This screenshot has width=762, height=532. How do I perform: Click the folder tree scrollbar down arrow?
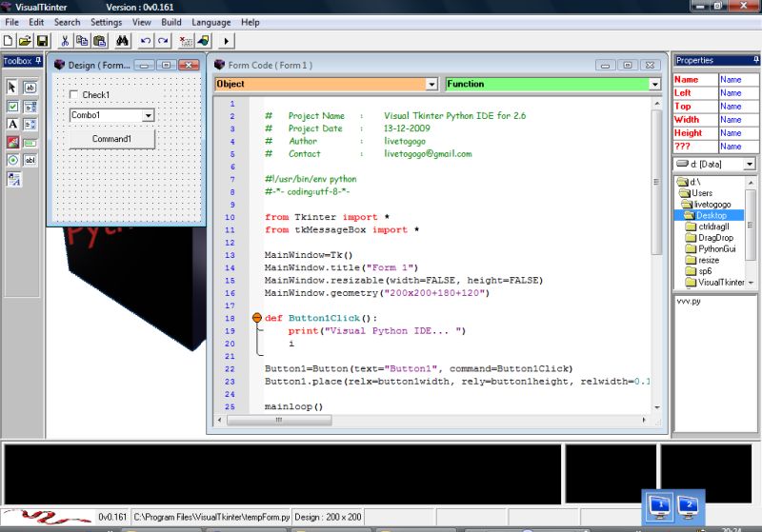tap(751, 283)
